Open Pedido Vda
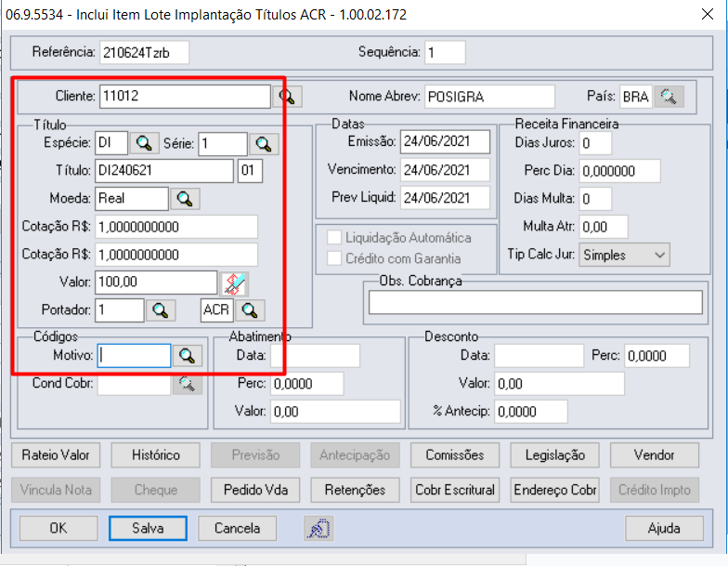728x566 pixels. 255,490
